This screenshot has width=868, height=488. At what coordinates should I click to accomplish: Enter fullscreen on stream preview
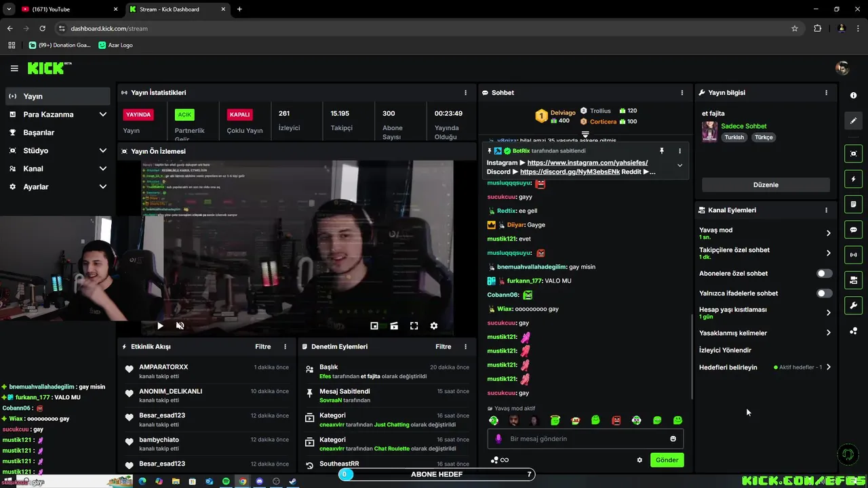click(414, 326)
